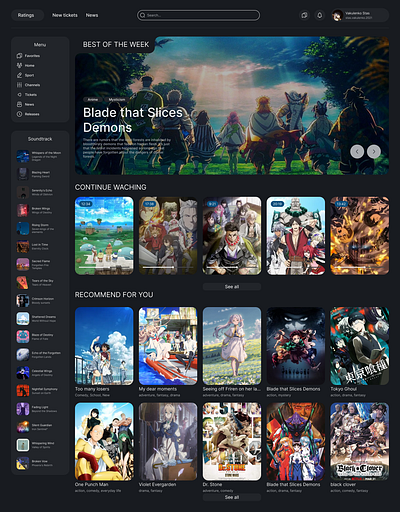Open the News tab in the header
400x512 pixels.
click(x=92, y=15)
